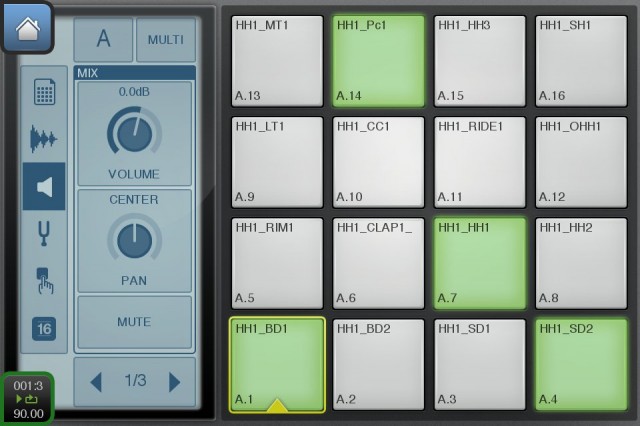Tap the play and loop status indicator
Viewport: 640px width, 426px height.
pyautogui.click(x=28, y=399)
